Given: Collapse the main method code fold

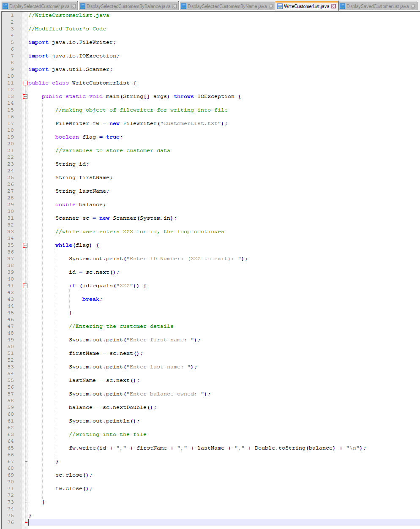Looking at the screenshot, I should click(25, 96).
